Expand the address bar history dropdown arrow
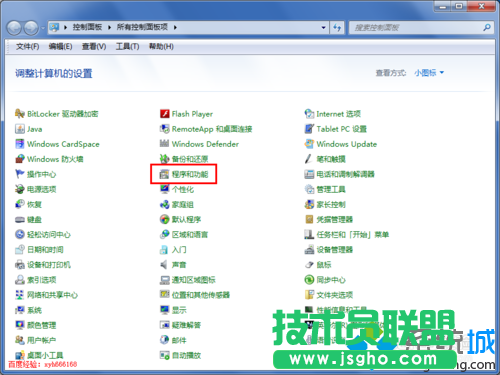This screenshot has width=500, height=375. click(x=323, y=28)
